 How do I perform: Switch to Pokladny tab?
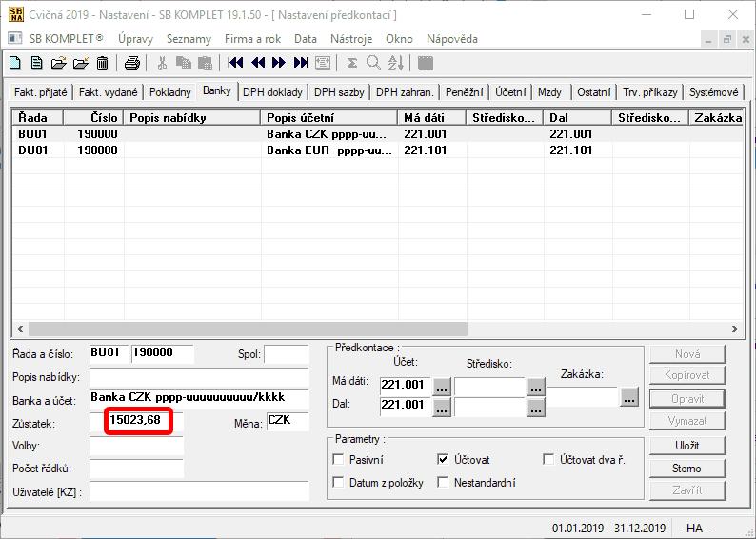pos(169,92)
